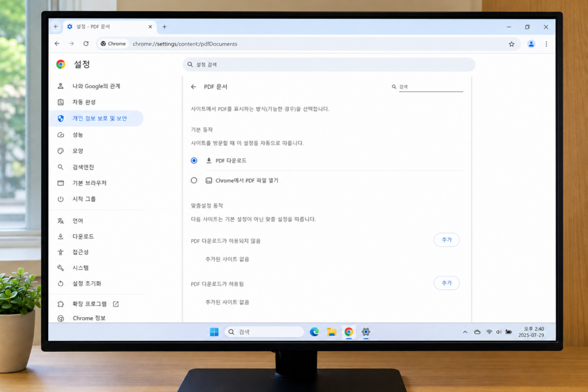Click the shield icon for 개인 정보 보호
The width and height of the screenshot is (588, 392).
pyautogui.click(x=60, y=118)
